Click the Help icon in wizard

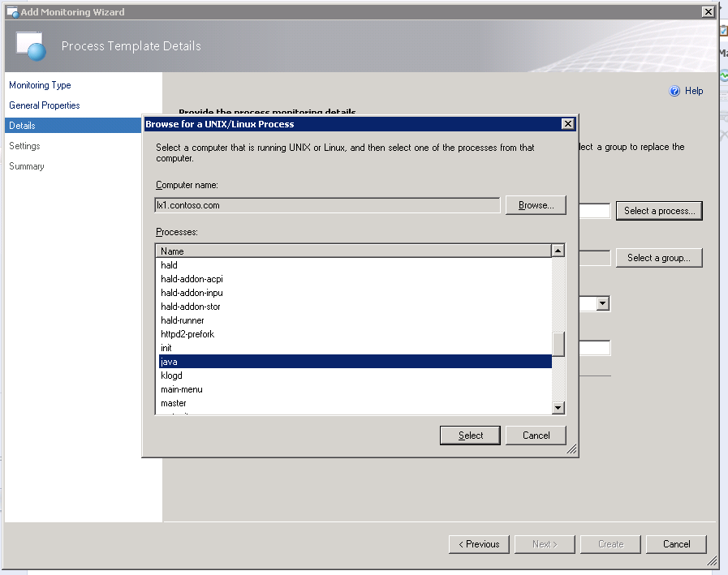click(x=674, y=92)
